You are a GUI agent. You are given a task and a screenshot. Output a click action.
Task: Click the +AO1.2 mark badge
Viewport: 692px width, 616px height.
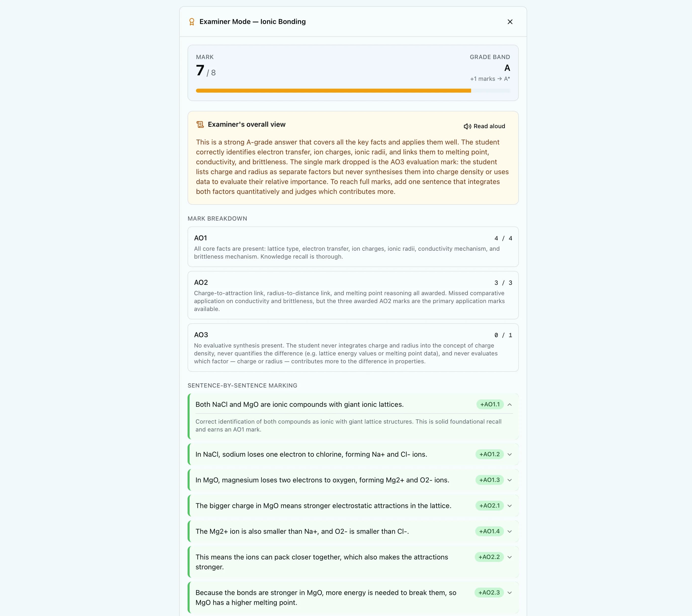coord(489,454)
